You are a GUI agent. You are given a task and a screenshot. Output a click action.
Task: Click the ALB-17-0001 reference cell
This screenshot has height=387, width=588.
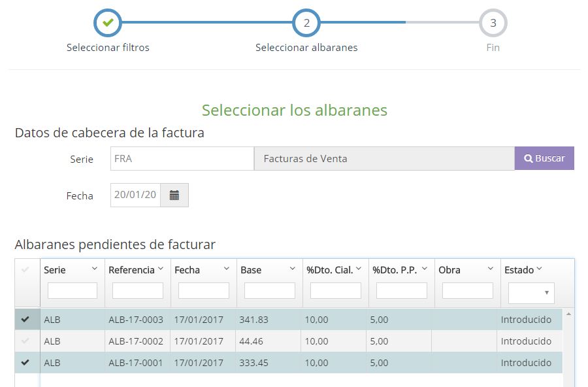coord(136,363)
